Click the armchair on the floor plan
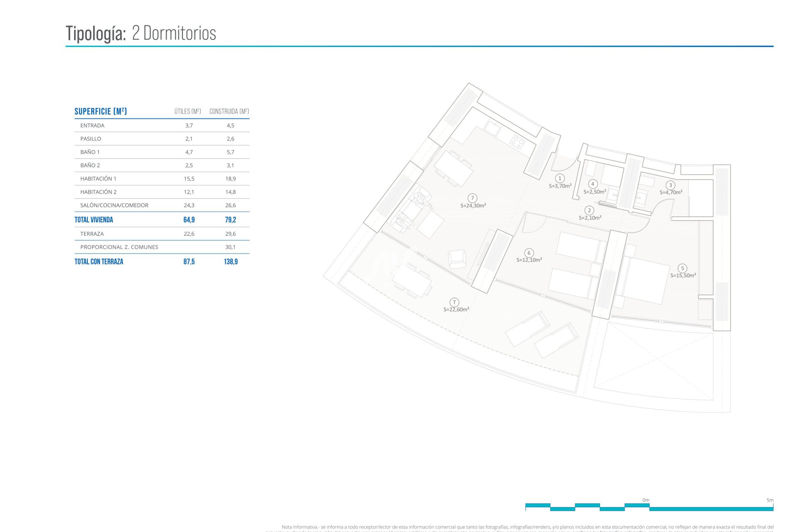Screen dimensions: 798x532 pos(457,259)
